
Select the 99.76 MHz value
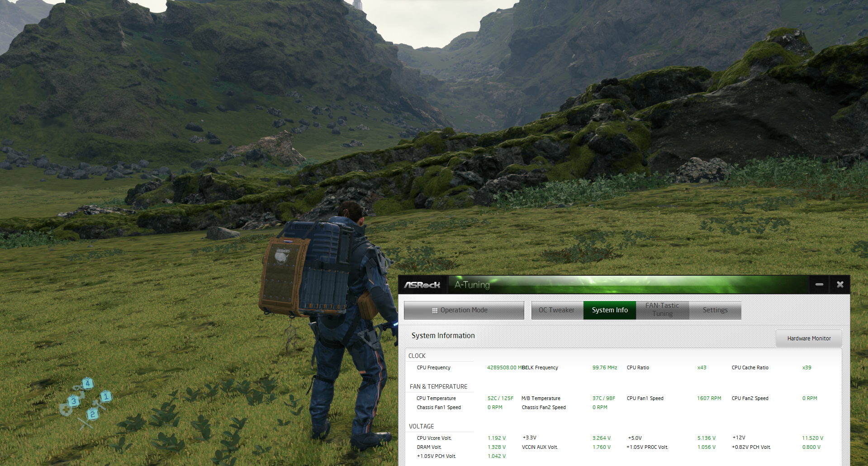click(x=605, y=367)
